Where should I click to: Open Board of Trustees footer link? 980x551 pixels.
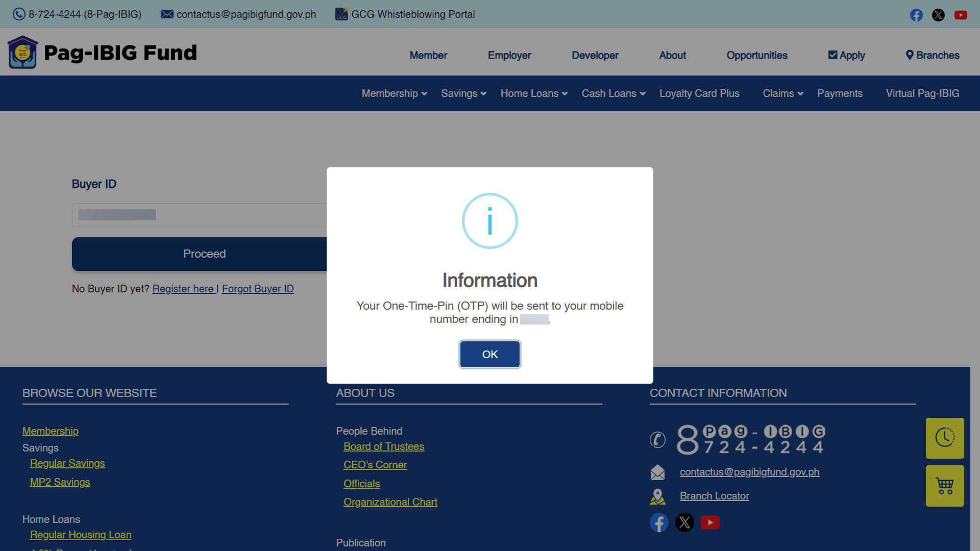tap(384, 446)
